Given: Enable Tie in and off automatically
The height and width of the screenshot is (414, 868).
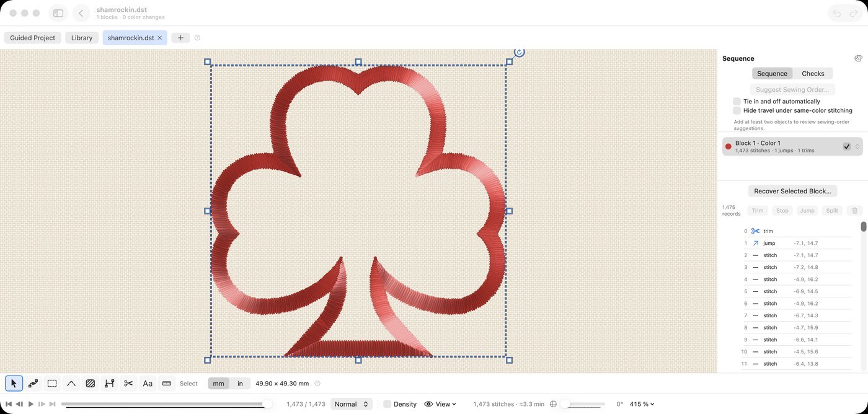Looking at the screenshot, I should click(x=737, y=101).
